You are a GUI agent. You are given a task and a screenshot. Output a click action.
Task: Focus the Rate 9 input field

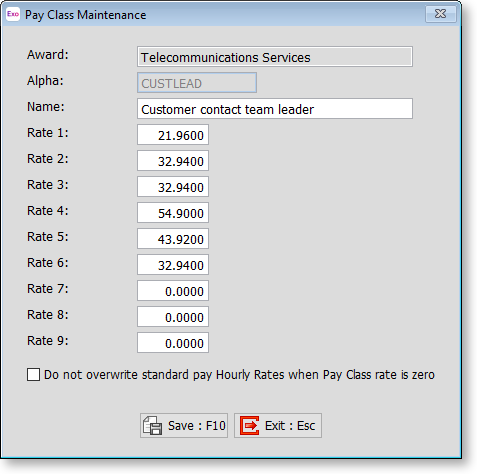click(x=173, y=343)
